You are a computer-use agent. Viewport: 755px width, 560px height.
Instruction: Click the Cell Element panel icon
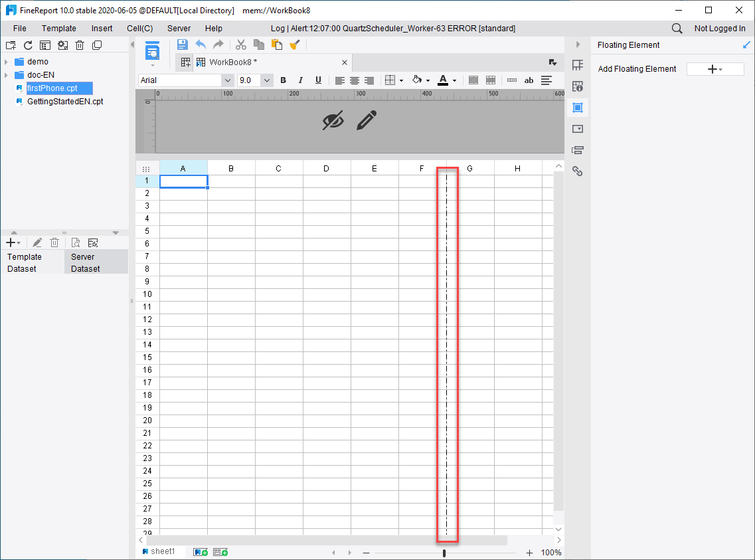[577, 64]
